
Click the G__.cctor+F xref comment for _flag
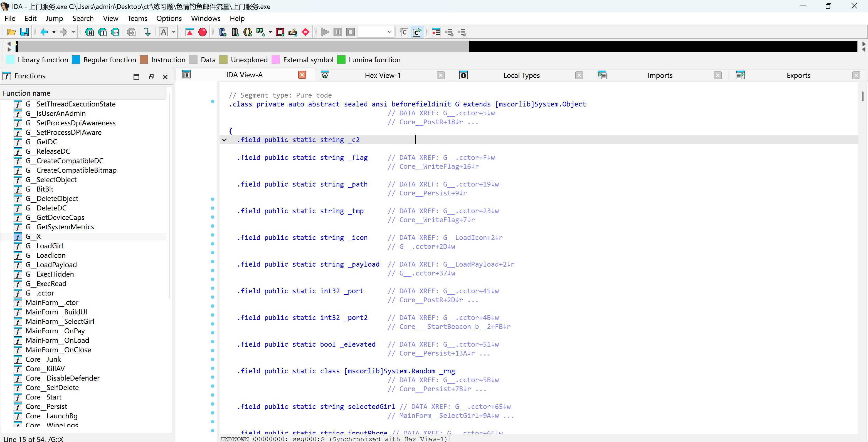pyautogui.click(x=442, y=158)
